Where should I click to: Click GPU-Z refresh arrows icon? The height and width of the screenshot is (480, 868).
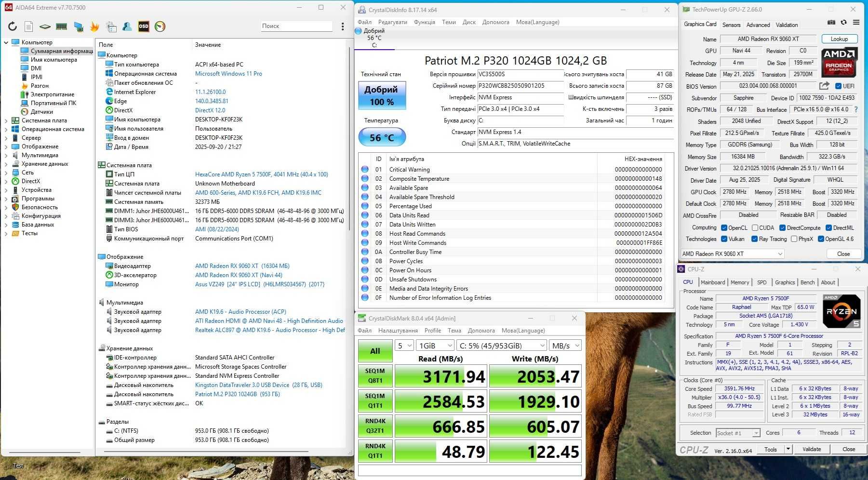click(843, 23)
